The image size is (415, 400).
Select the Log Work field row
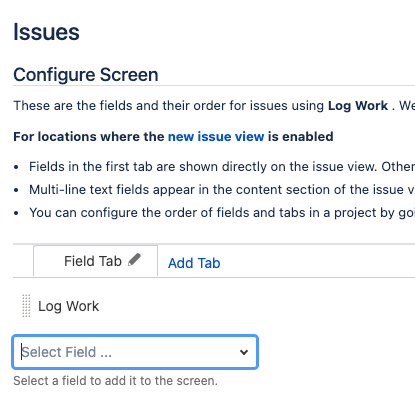[213, 306]
